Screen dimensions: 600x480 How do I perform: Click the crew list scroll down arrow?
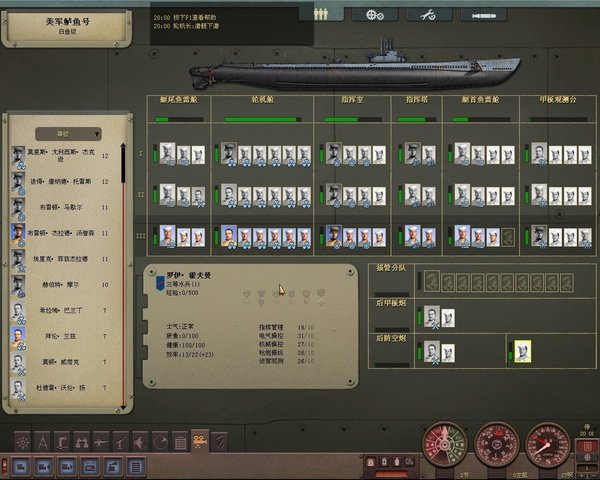click(x=123, y=406)
